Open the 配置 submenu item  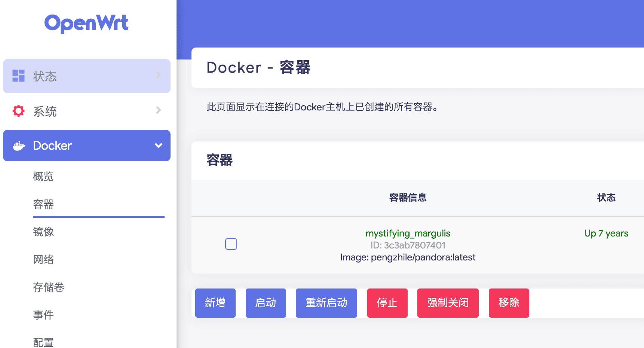point(43,342)
